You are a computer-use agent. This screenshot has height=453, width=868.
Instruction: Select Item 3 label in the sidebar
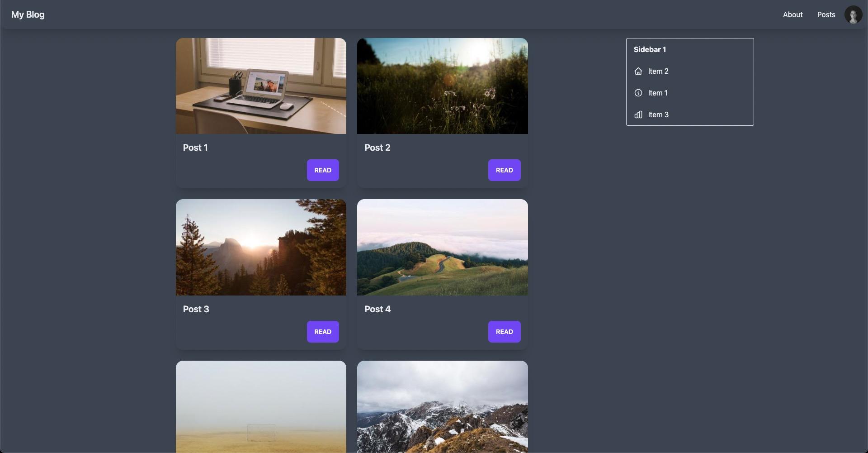click(x=658, y=114)
